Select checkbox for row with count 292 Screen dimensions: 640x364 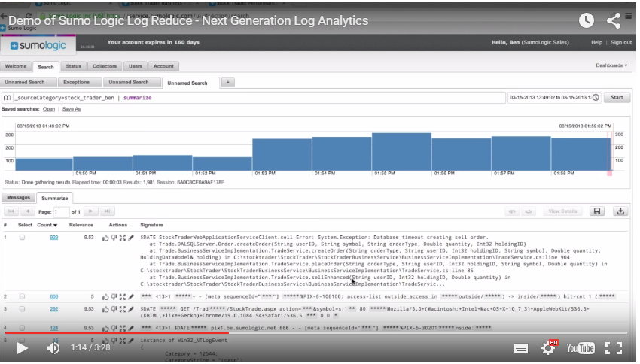coord(22,309)
